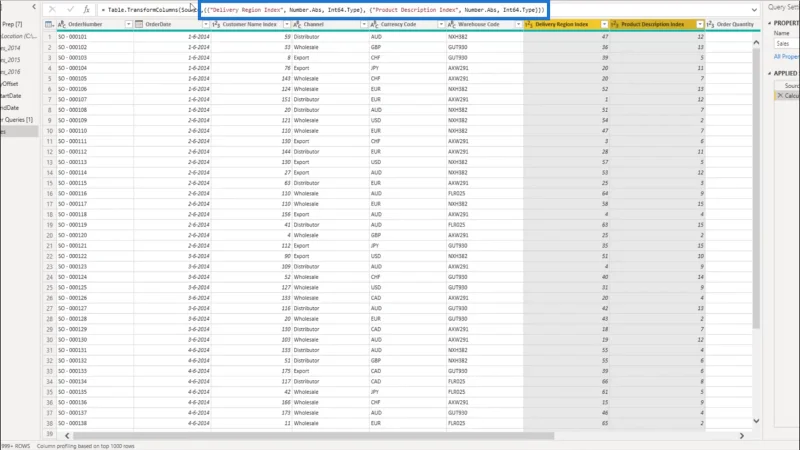800x450 pixels.
Task: Change Order Quantity data type icon
Action: point(710,24)
